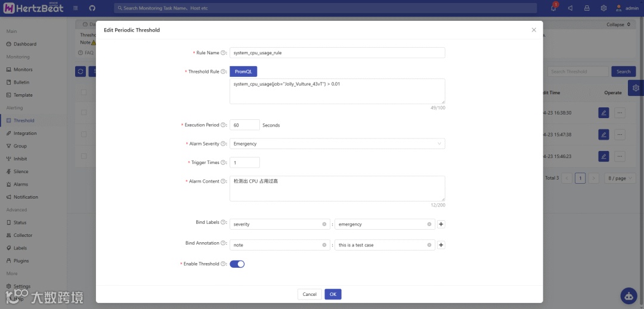Click the megaphone announcement icon
This screenshot has width=644, height=309.
coord(570,8)
